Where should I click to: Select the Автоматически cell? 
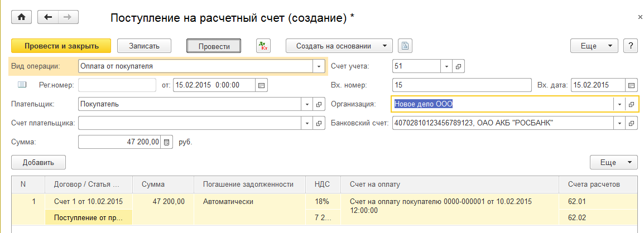(x=249, y=209)
